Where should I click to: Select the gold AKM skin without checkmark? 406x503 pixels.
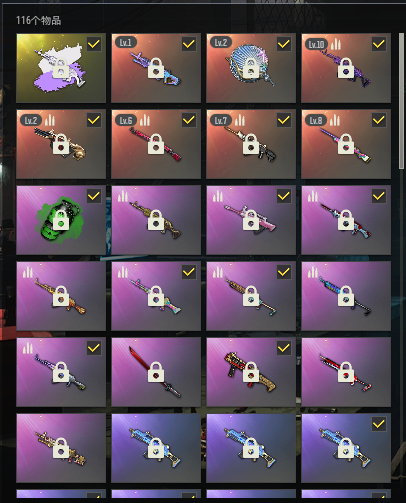click(156, 220)
